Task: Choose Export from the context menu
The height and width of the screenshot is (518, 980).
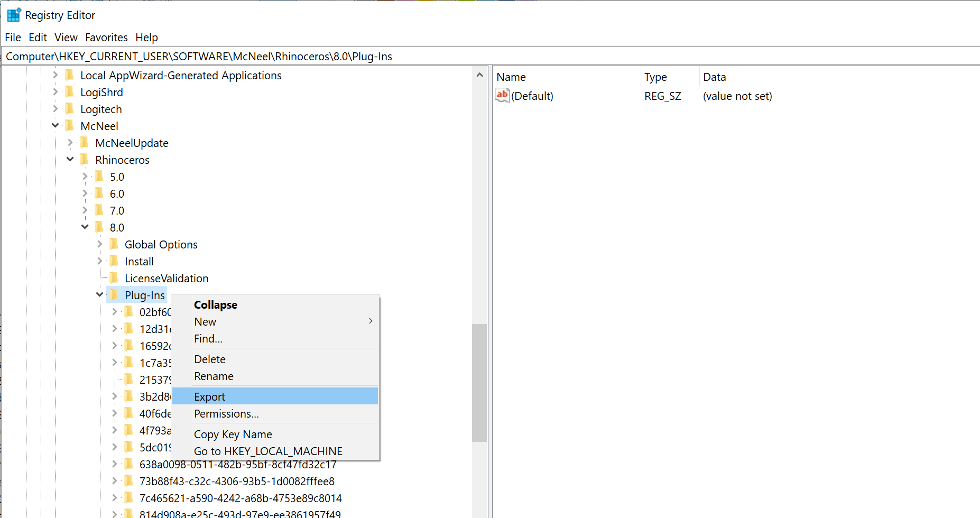Action: coord(275,396)
